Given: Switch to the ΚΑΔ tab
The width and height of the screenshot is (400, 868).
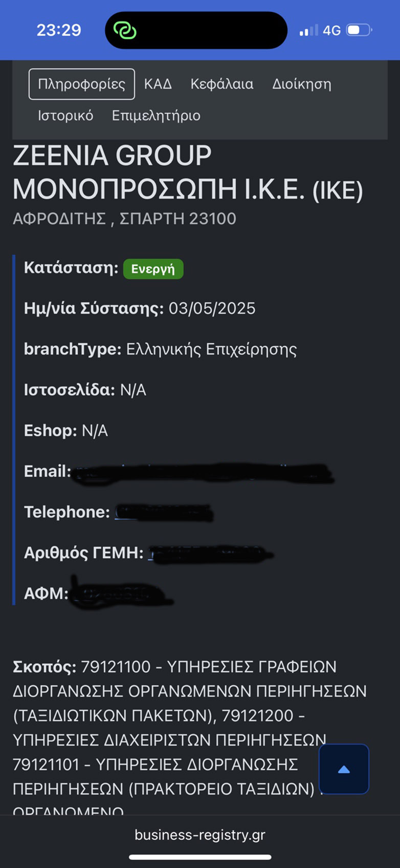Looking at the screenshot, I should click(158, 84).
